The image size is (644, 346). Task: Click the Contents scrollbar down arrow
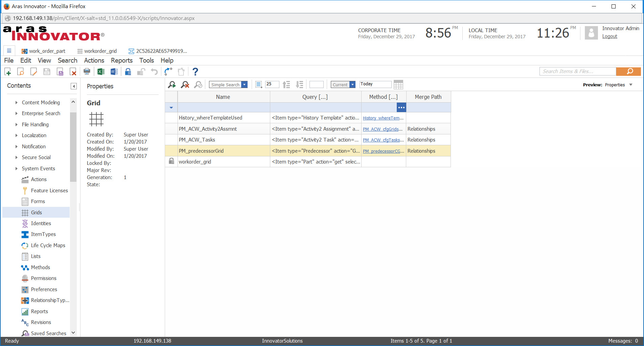[73, 333]
